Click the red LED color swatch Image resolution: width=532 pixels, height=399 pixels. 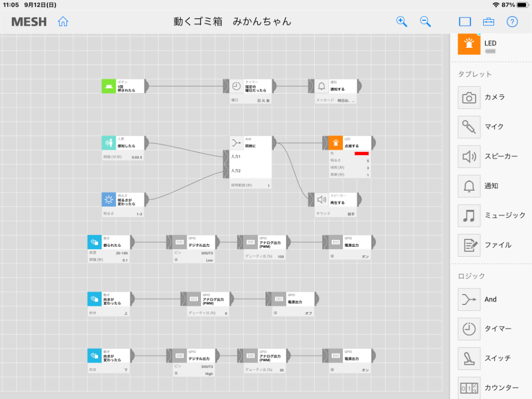click(x=362, y=153)
